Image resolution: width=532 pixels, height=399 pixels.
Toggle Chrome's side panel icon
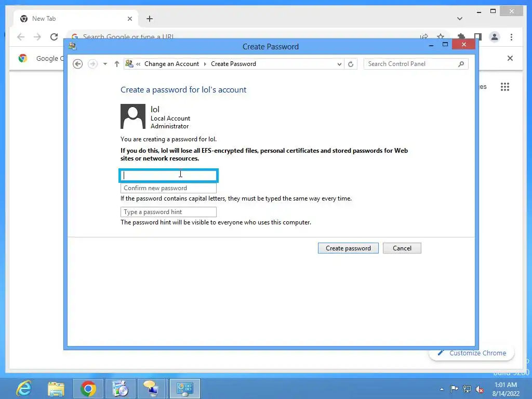(x=478, y=36)
